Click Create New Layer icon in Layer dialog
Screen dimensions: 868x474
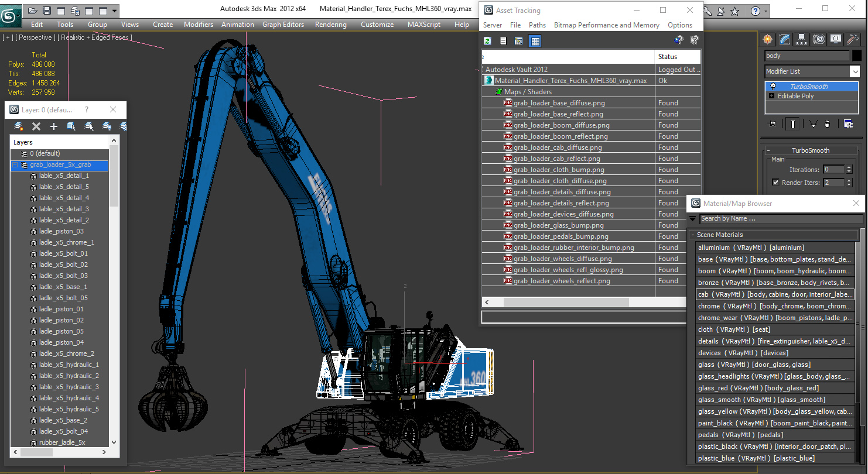point(19,126)
